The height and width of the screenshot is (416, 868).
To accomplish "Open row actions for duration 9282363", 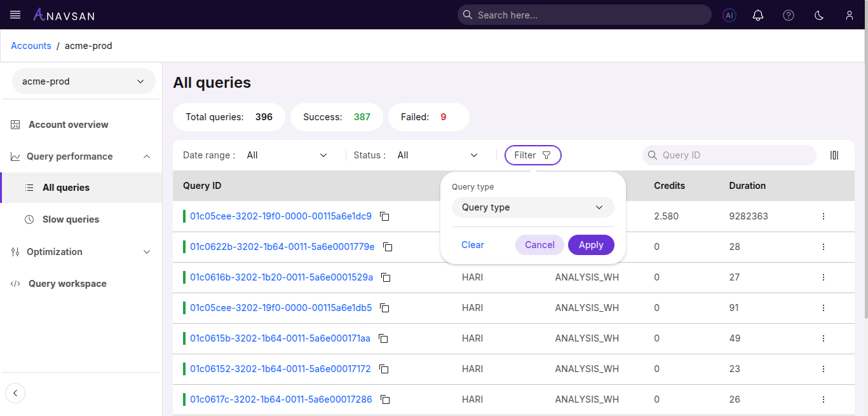I will pyautogui.click(x=824, y=216).
